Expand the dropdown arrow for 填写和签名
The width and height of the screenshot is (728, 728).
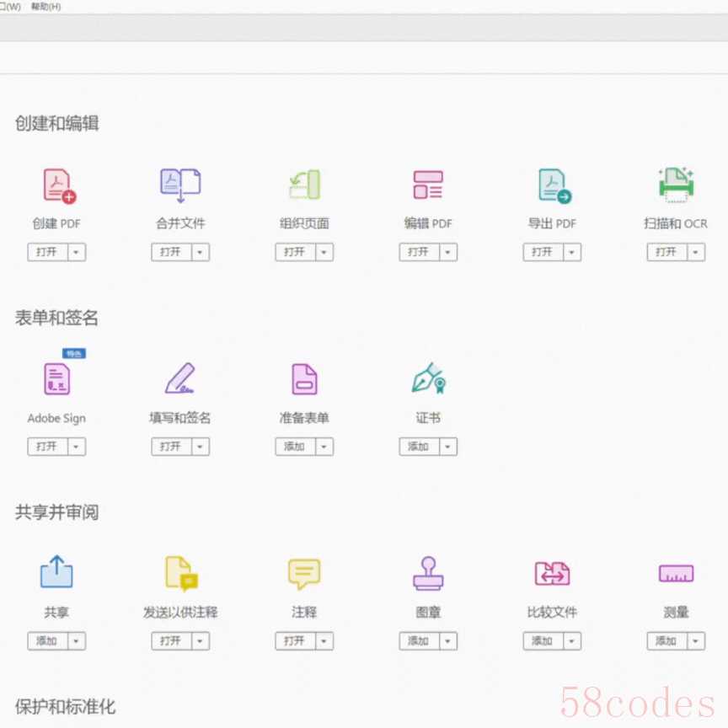point(201,447)
